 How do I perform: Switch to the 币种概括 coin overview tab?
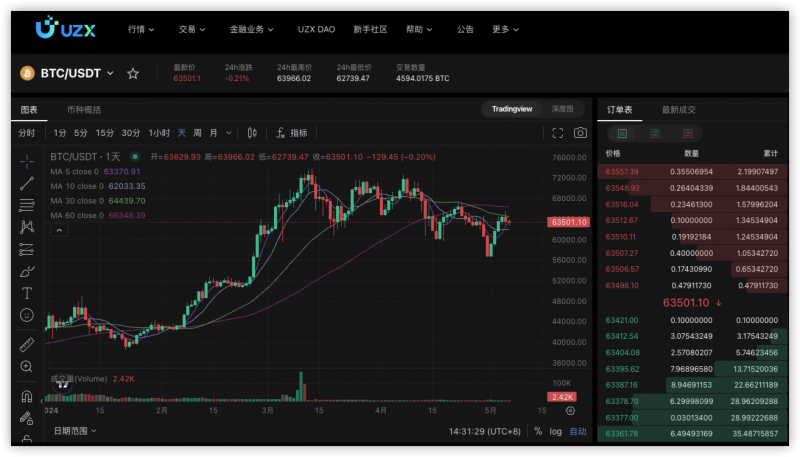pyautogui.click(x=84, y=110)
